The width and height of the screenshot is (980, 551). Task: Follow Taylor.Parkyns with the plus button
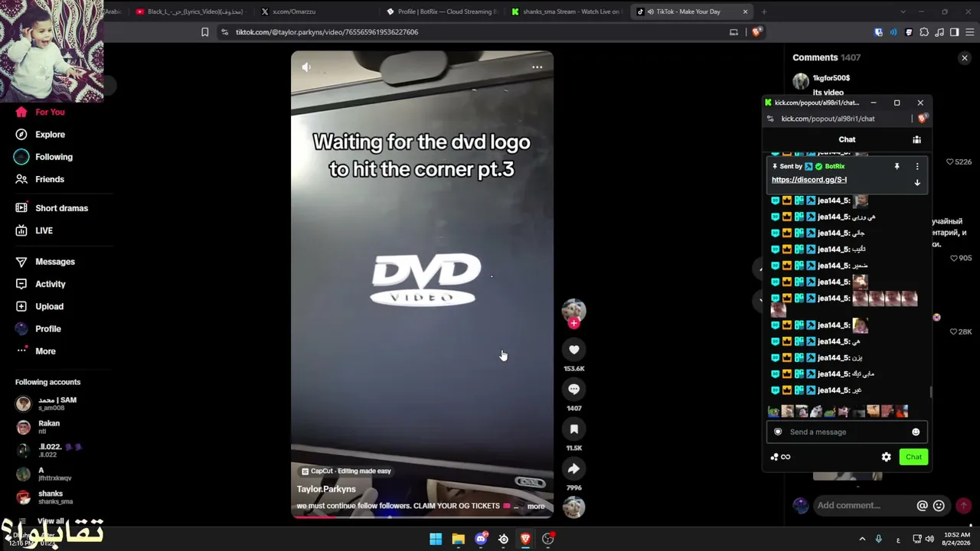tap(574, 324)
